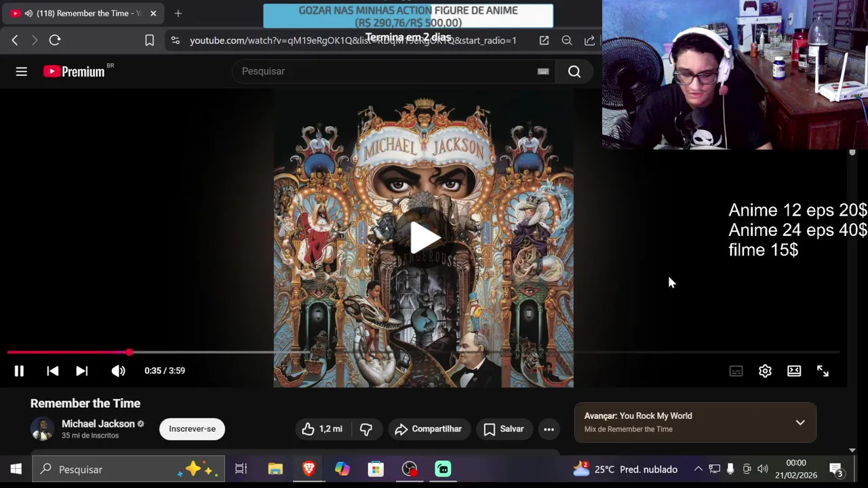This screenshot has width=868, height=488.
Task: Open the YouTube hamburger guide menu
Action: coord(22,71)
